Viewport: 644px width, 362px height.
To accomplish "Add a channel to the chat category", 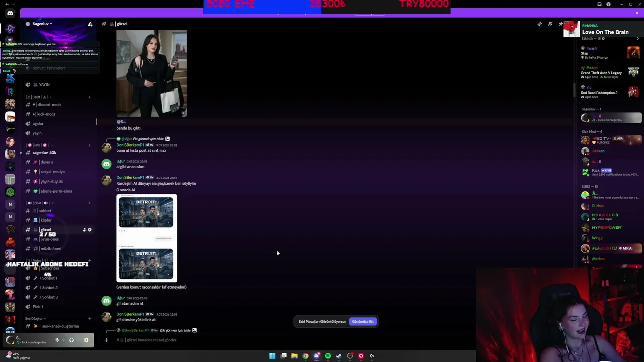I will (90, 203).
